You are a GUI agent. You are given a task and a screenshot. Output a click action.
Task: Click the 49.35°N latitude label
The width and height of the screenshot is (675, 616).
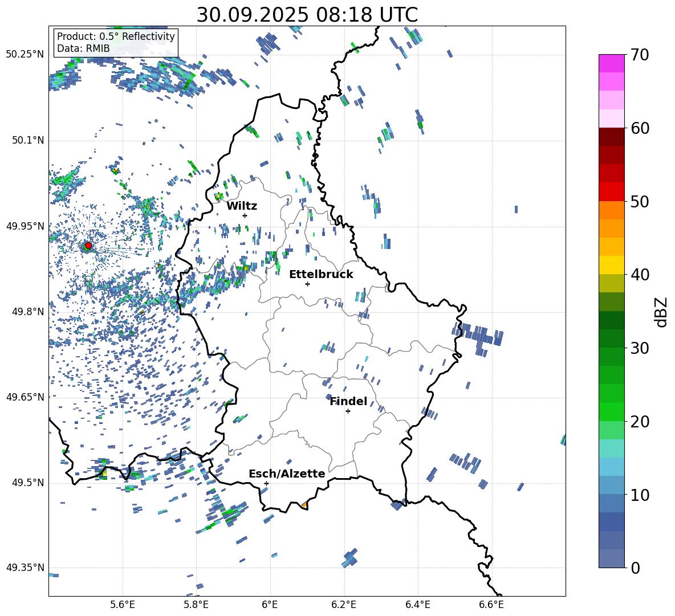[25, 568]
